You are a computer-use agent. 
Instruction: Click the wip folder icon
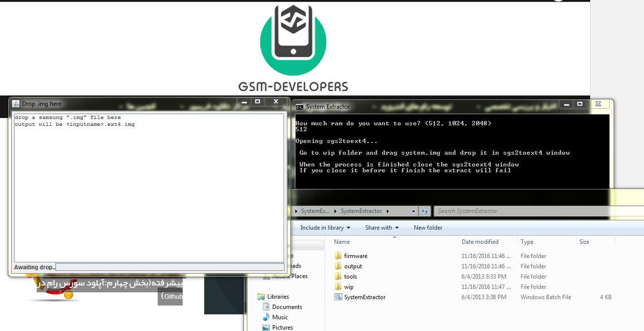tap(338, 287)
